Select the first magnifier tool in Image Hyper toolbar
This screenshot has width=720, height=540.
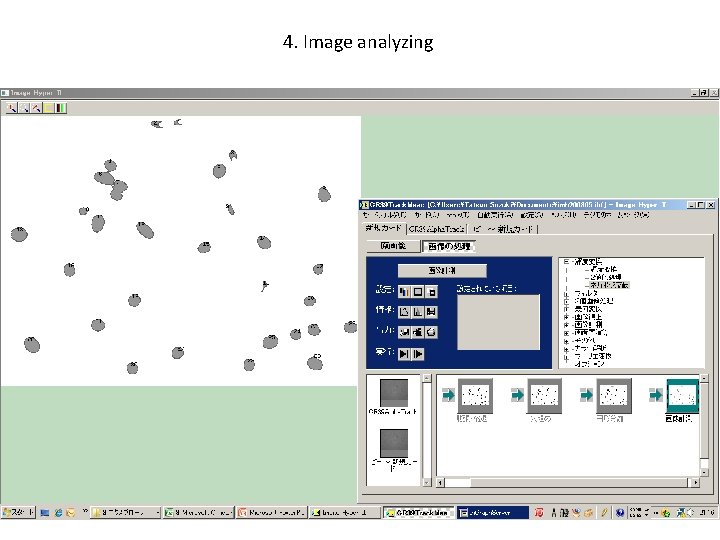coord(11,108)
